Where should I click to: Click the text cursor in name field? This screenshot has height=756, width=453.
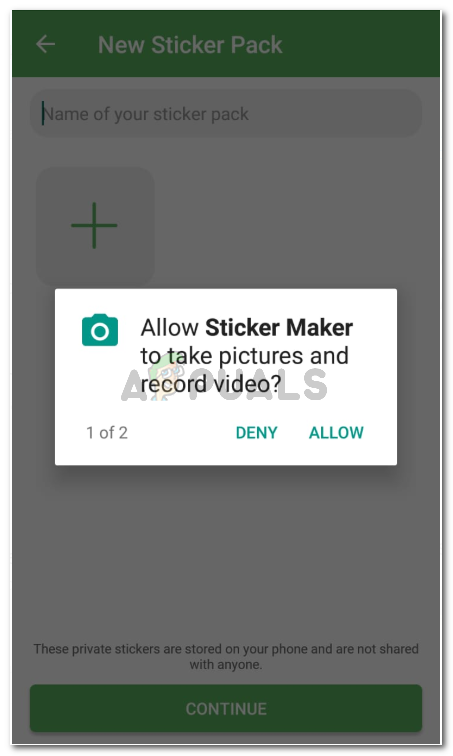click(43, 113)
